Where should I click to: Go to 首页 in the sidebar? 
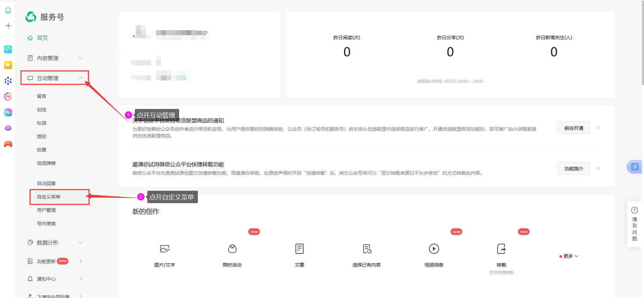(42, 38)
